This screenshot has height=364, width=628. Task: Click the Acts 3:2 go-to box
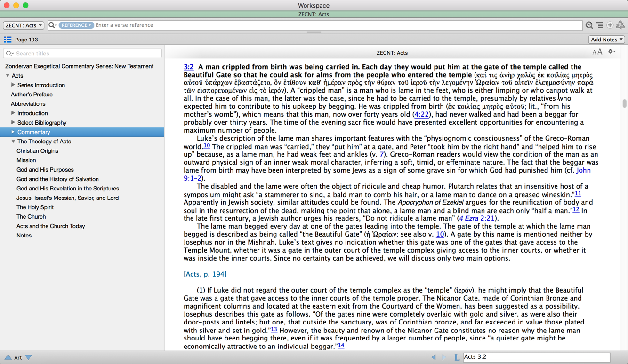point(536,357)
